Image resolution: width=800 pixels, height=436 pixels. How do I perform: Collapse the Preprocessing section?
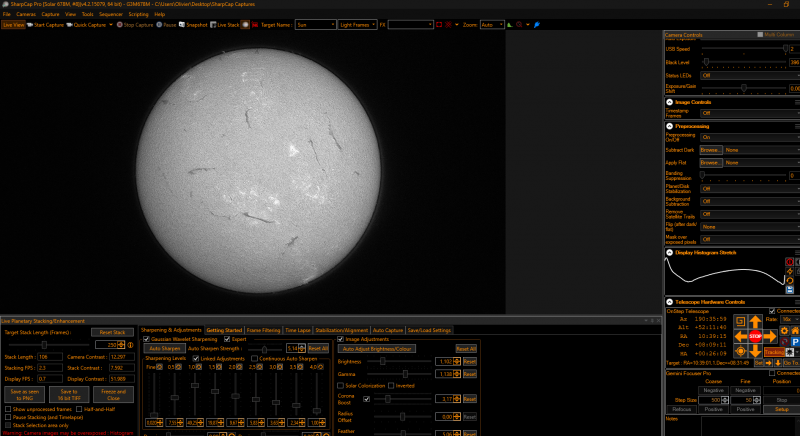tap(669, 126)
